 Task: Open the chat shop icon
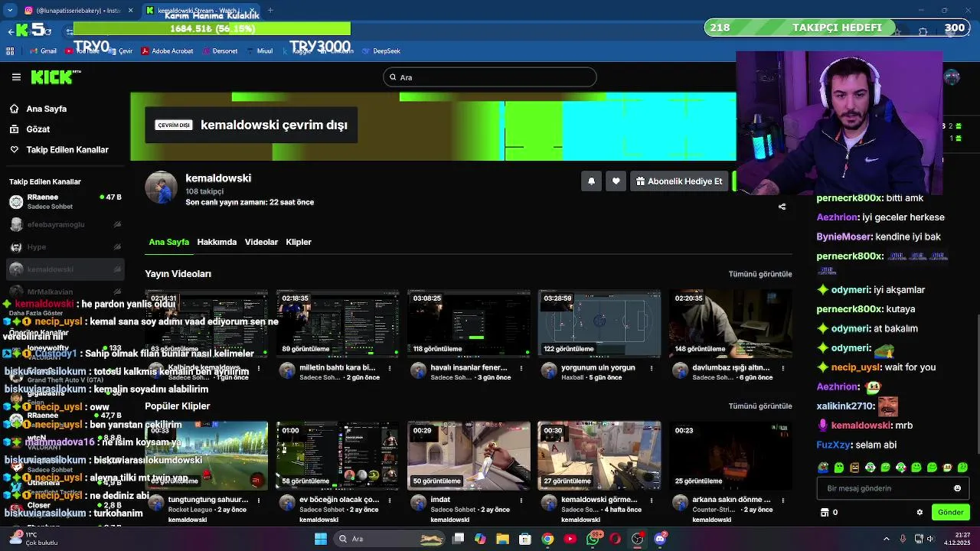point(825,513)
